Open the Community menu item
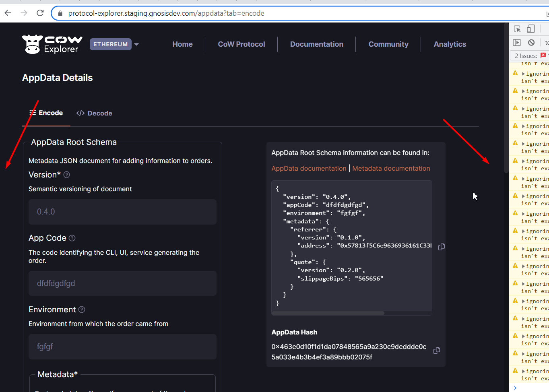Image resolution: width=549 pixels, height=392 pixels. pyautogui.click(x=388, y=44)
